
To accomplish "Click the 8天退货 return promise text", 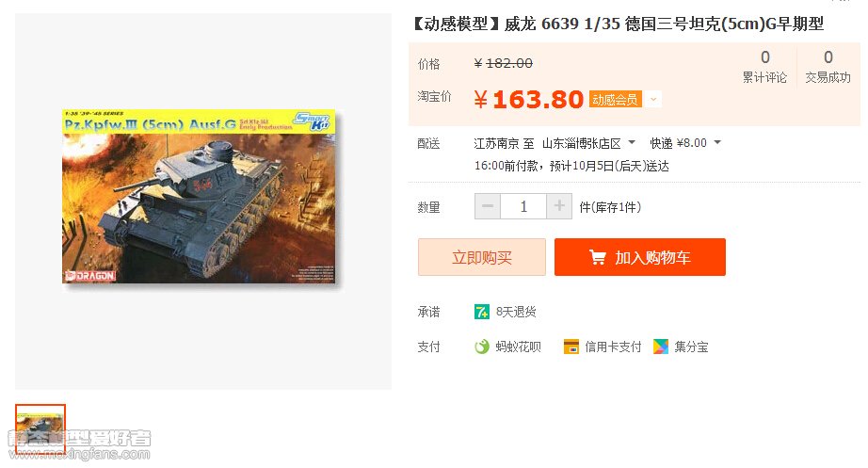I will click(516, 312).
